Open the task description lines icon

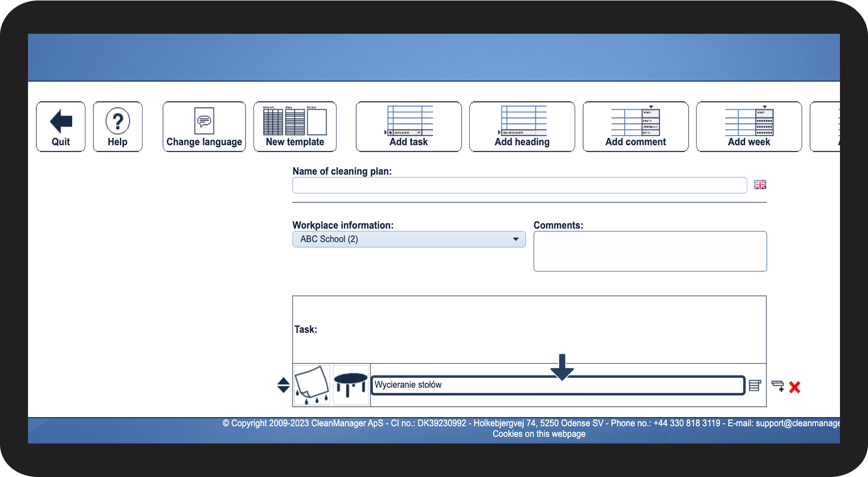[x=755, y=386]
